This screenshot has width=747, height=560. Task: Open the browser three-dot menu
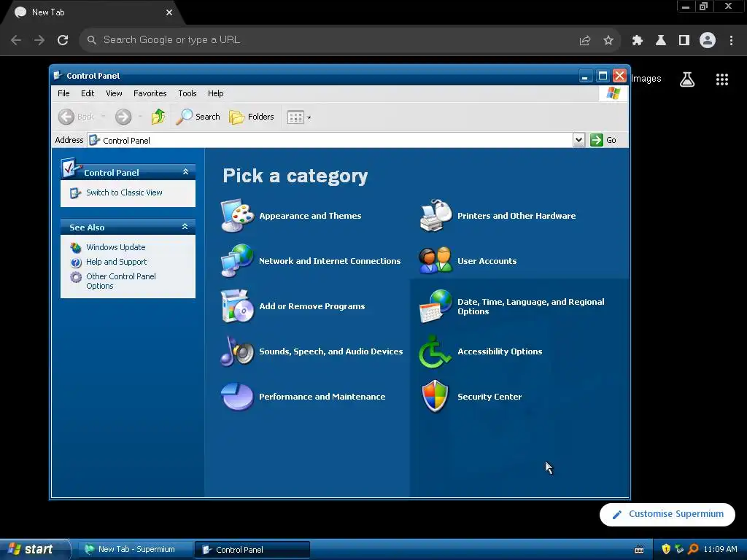pyautogui.click(x=731, y=41)
